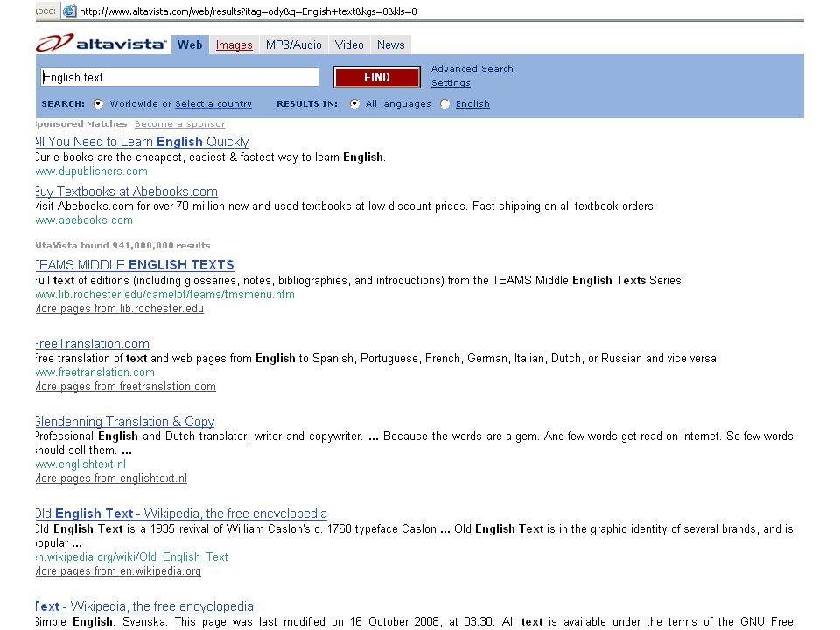Click the English language link
Image resolution: width=840 pixels, height=630 pixels.
[472, 103]
